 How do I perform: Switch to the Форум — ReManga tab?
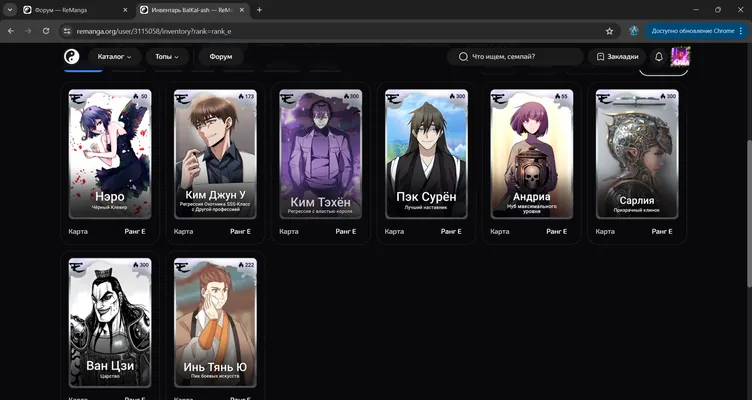pos(75,10)
